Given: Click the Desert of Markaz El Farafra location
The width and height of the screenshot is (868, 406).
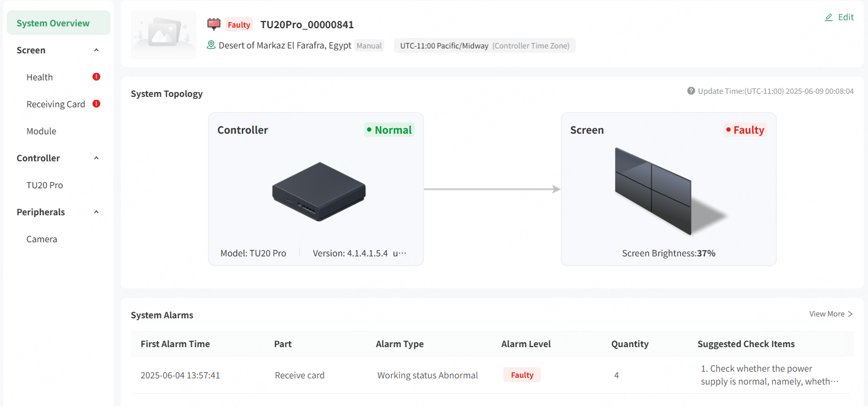Looking at the screenshot, I should pos(285,45).
